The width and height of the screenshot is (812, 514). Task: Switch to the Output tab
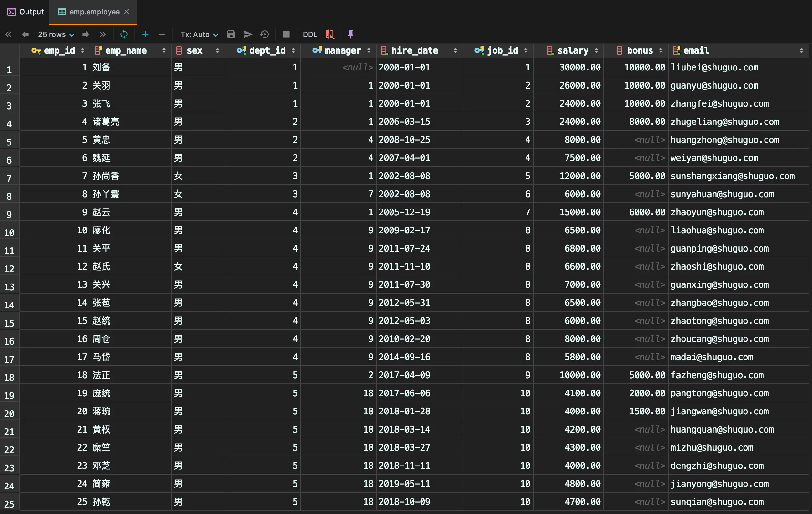click(26, 12)
